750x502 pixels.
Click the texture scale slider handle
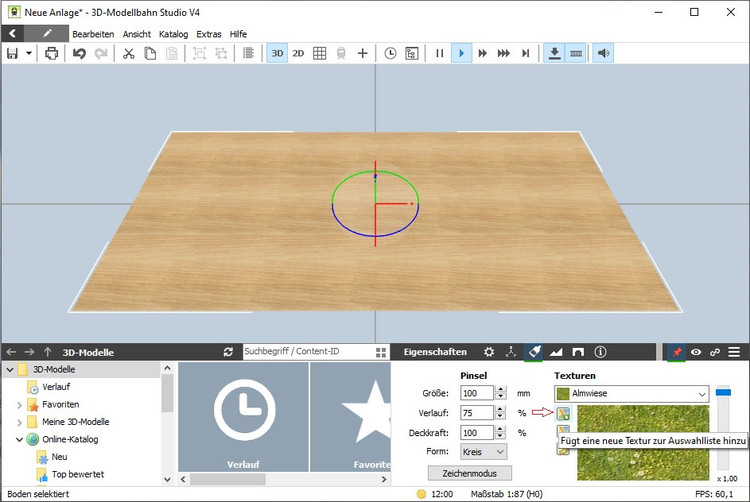pyautogui.click(x=724, y=391)
